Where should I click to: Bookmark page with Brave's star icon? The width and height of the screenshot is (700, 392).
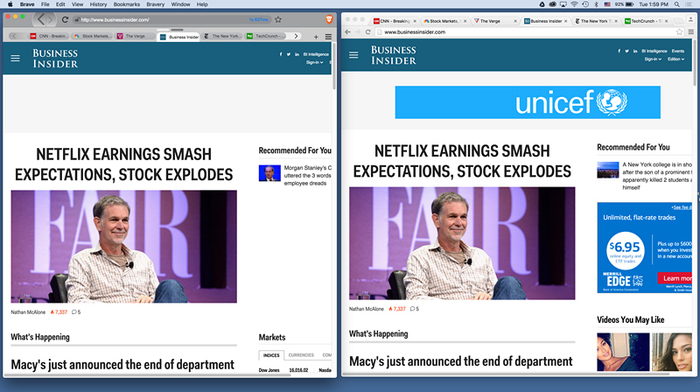278,19
